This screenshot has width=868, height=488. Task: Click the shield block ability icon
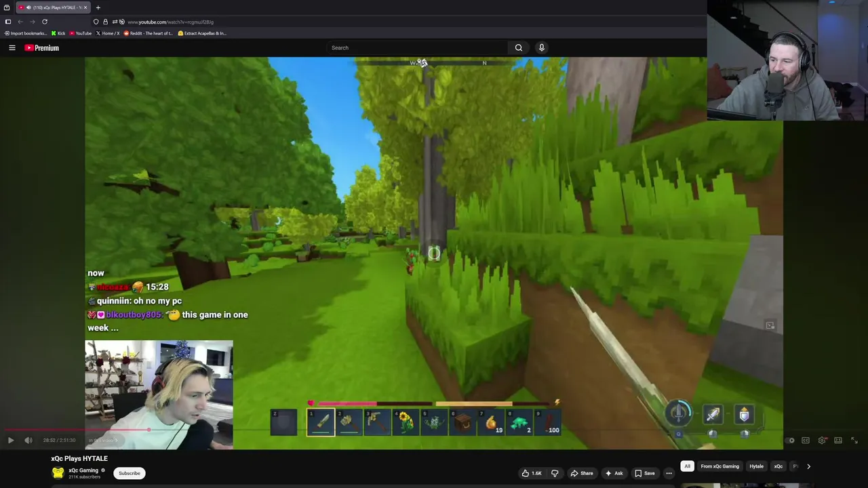pos(744,414)
